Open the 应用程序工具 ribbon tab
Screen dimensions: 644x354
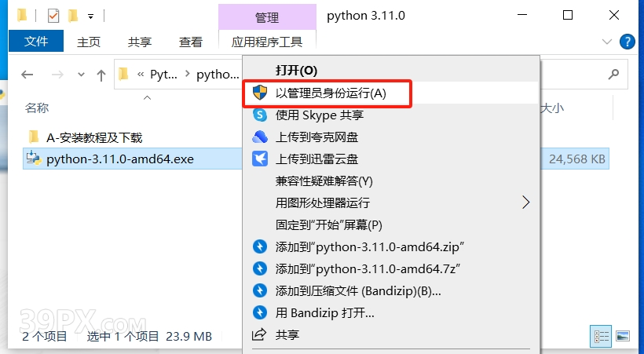(x=267, y=42)
